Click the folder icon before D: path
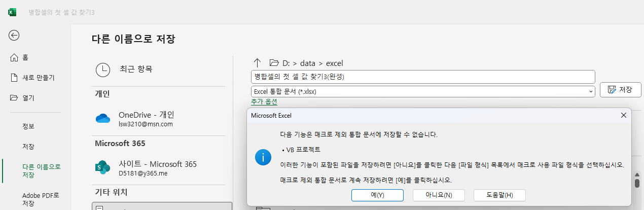644x210 pixels. click(x=274, y=63)
